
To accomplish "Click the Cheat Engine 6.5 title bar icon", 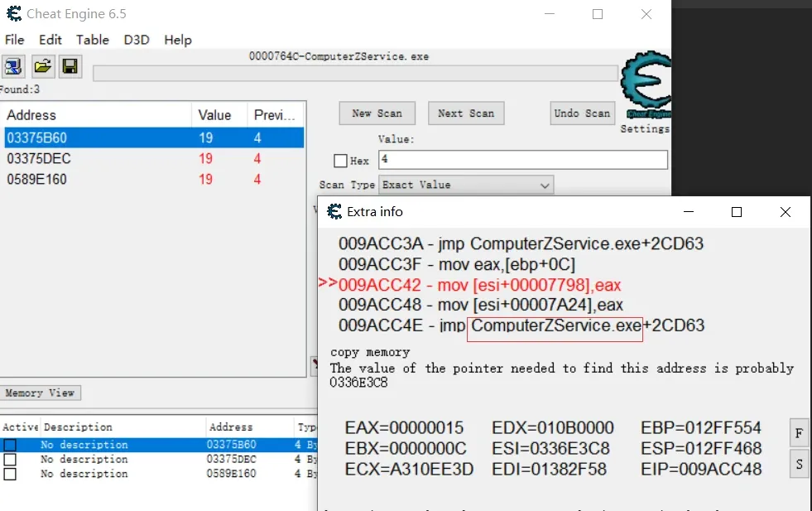I will [14, 13].
